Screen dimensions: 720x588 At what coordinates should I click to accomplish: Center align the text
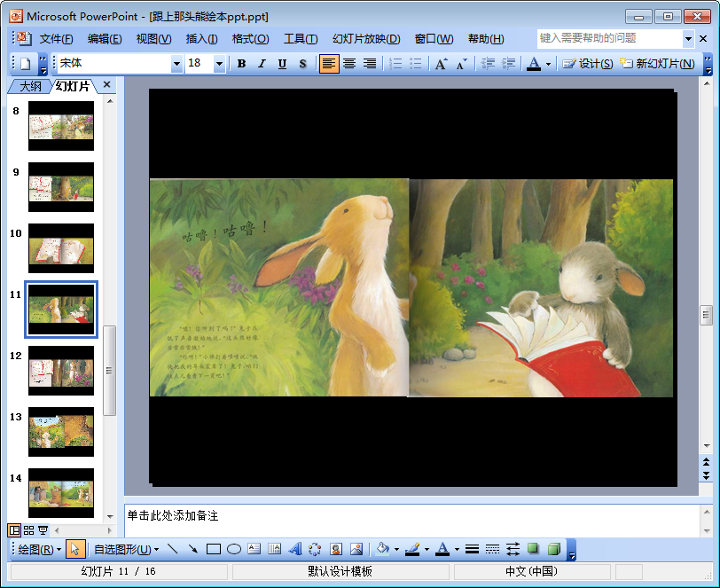tap(349, 63)
